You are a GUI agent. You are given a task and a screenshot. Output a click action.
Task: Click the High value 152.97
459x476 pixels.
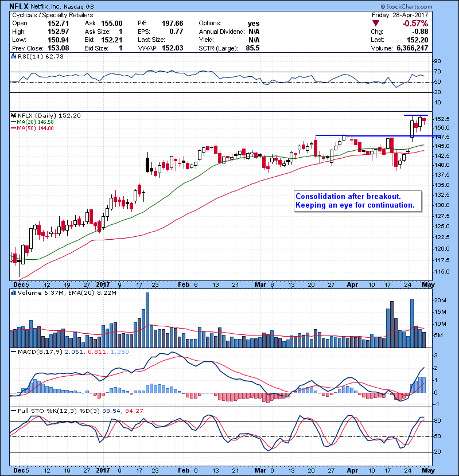coord(59,32)
